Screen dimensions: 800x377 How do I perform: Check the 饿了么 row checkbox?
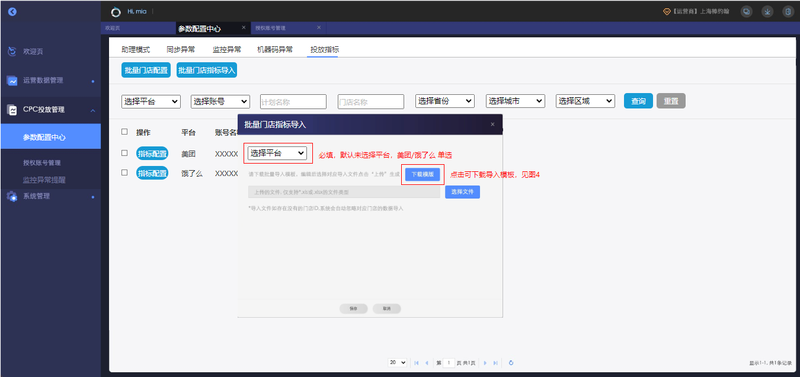click(x=124, y=172)
